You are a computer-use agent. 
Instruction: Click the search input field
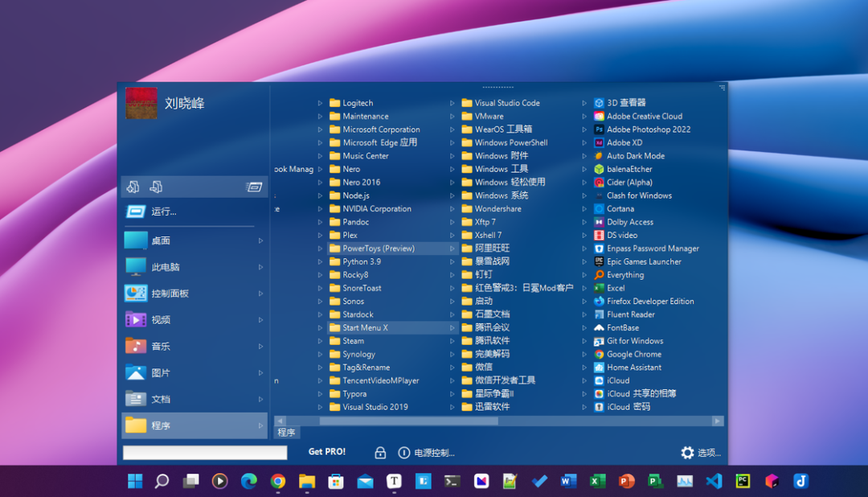tap(205, 453)
